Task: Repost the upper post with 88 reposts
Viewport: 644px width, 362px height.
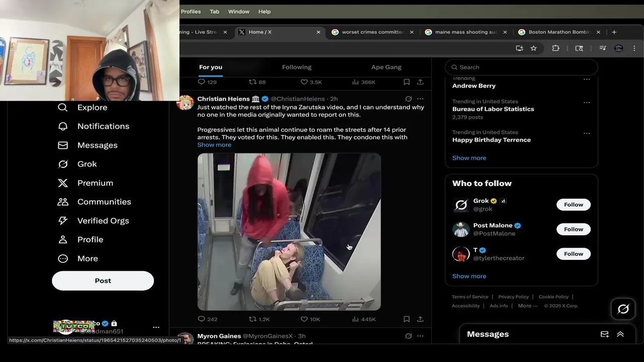Action: [258, 82]
